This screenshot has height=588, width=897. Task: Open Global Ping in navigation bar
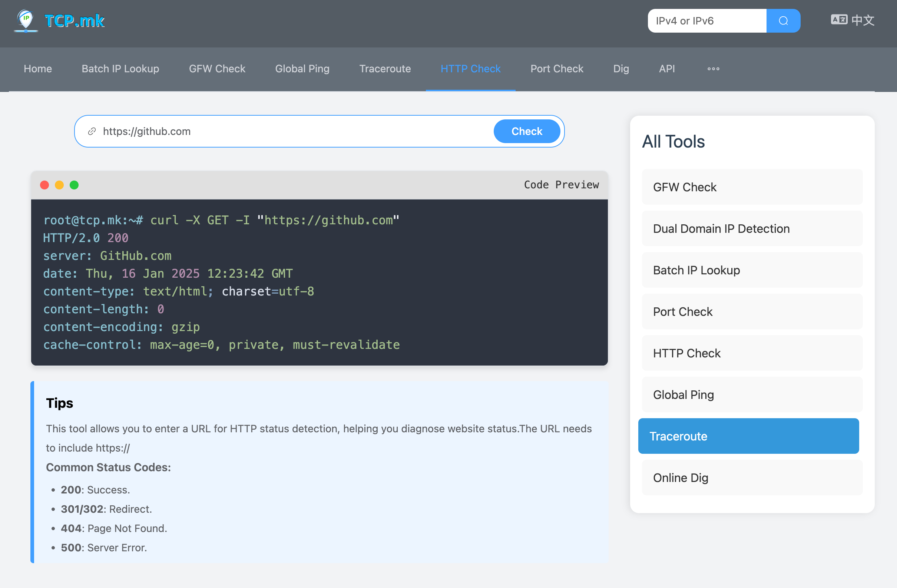tap(302, 69)
